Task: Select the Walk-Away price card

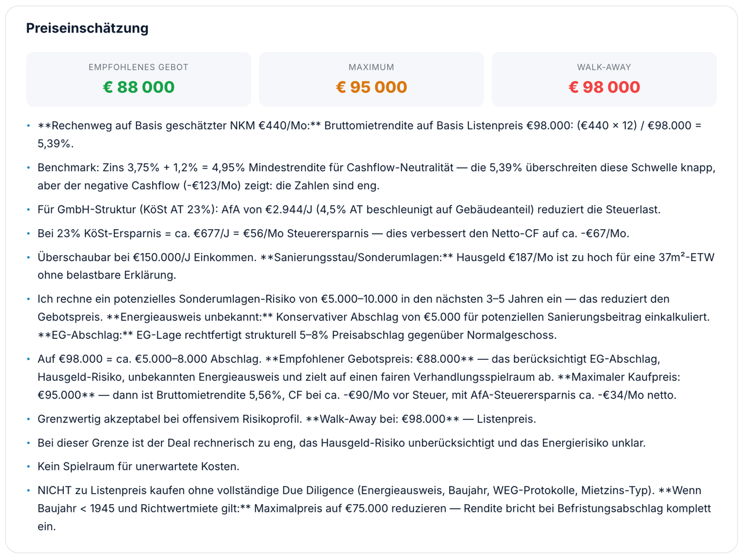Action: click(x=604, y=80)
